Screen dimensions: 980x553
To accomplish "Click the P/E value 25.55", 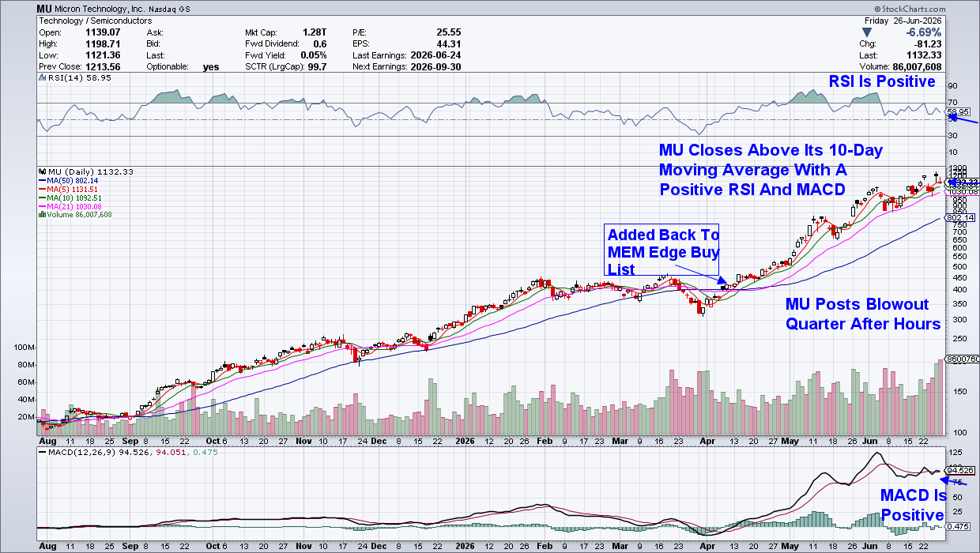I will 448,32.
